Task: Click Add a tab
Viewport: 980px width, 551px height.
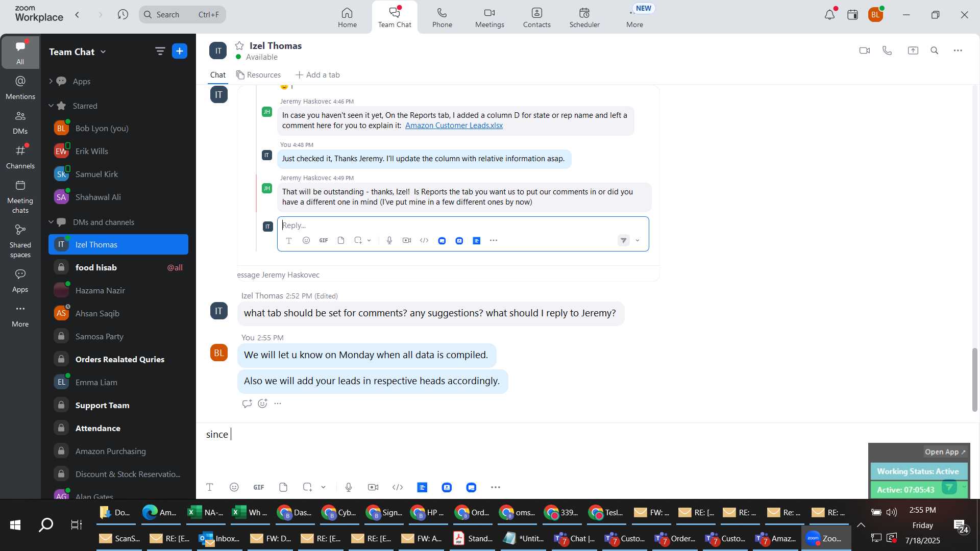Action: [x=317, y=75]
